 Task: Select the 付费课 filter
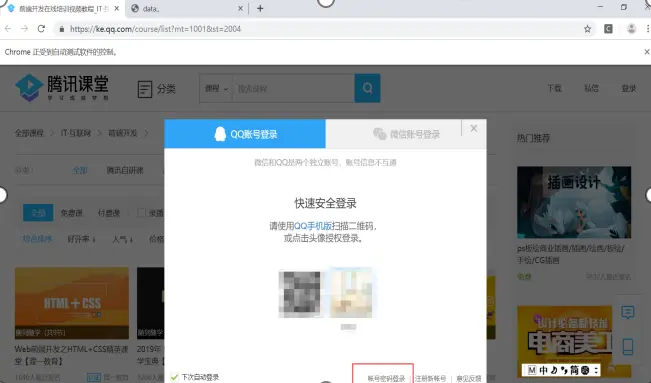click(109, 213)
